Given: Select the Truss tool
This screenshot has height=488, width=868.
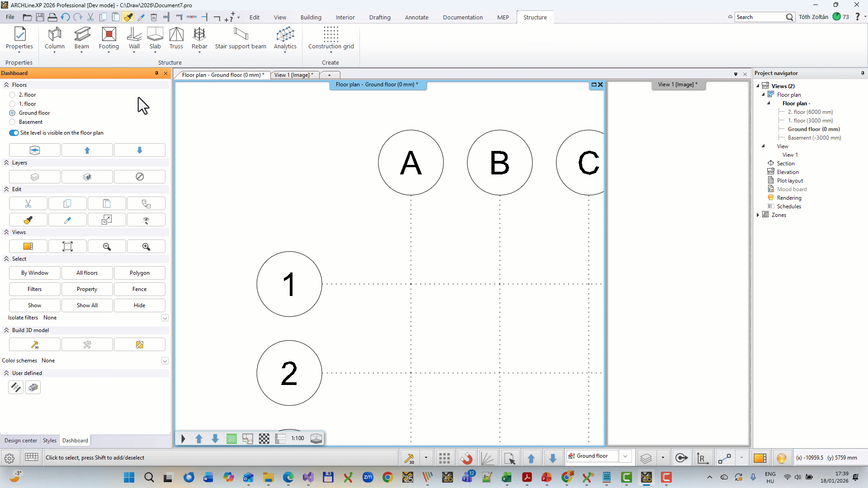Looking at the screenshot, I should click(x=176, y=40).
